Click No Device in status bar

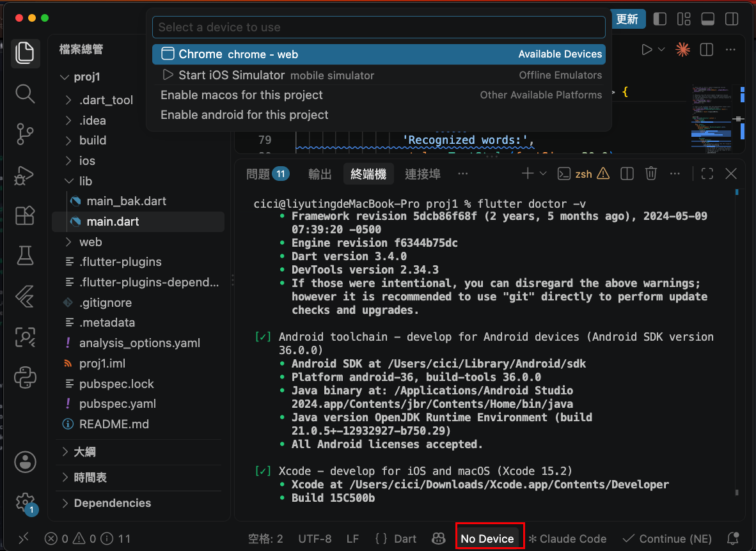pos(487,538)
